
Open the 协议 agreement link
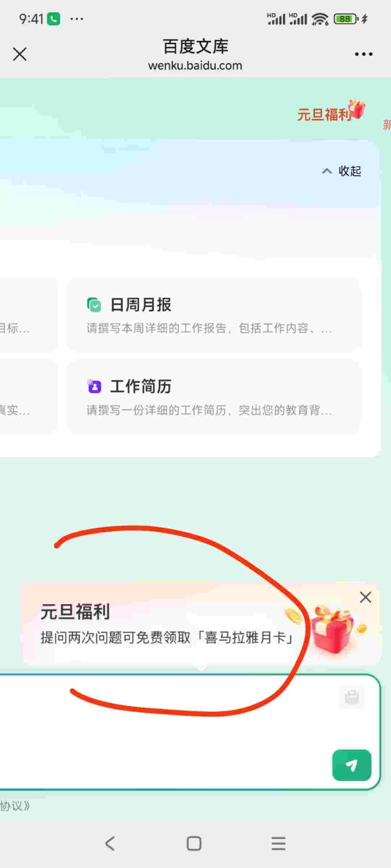coord(14,805)
